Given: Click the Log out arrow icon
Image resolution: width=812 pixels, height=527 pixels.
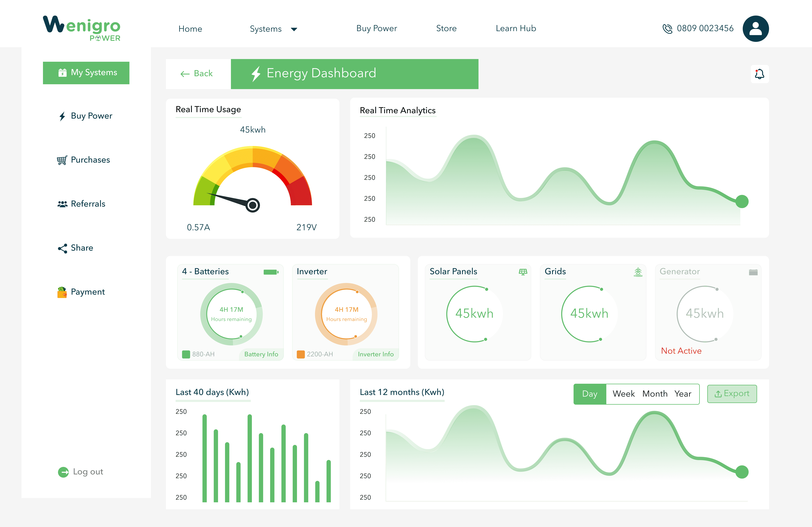Looking at the screenshot, I should [63, 472].
